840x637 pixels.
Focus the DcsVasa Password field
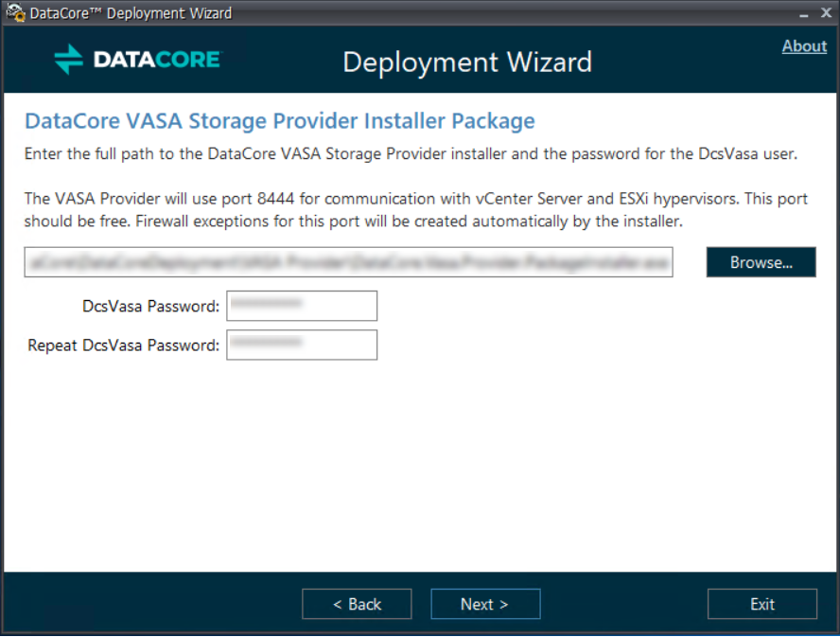[302, 306]
